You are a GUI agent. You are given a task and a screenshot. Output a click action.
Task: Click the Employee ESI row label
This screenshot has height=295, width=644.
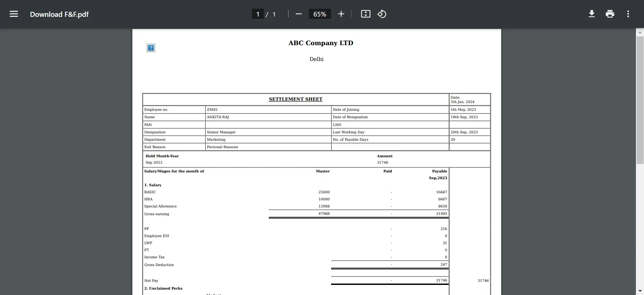[157, 236]
